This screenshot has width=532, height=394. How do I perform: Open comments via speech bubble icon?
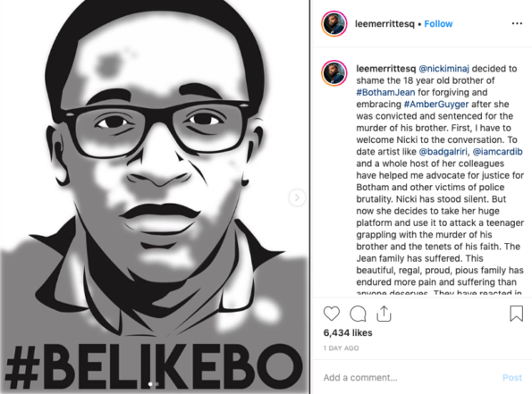(358, 314)
